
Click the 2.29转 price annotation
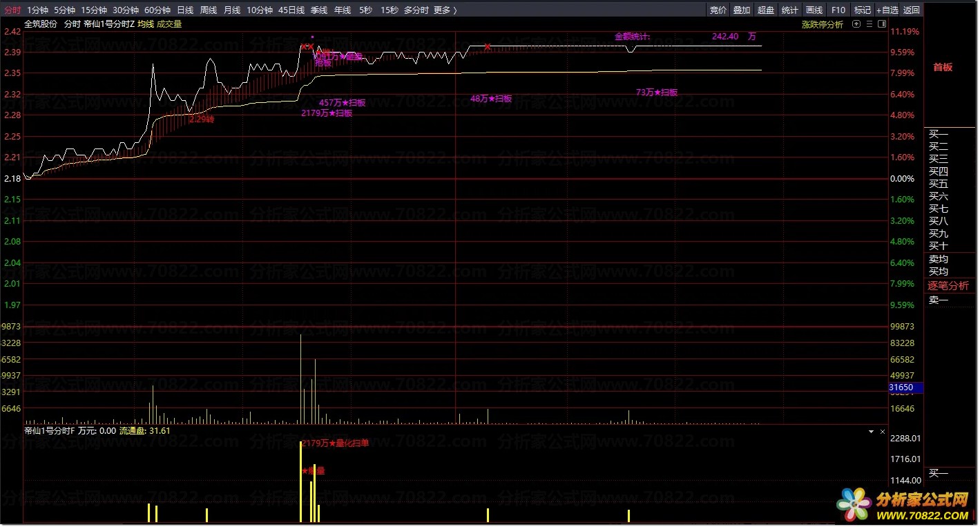click(202, 119)
